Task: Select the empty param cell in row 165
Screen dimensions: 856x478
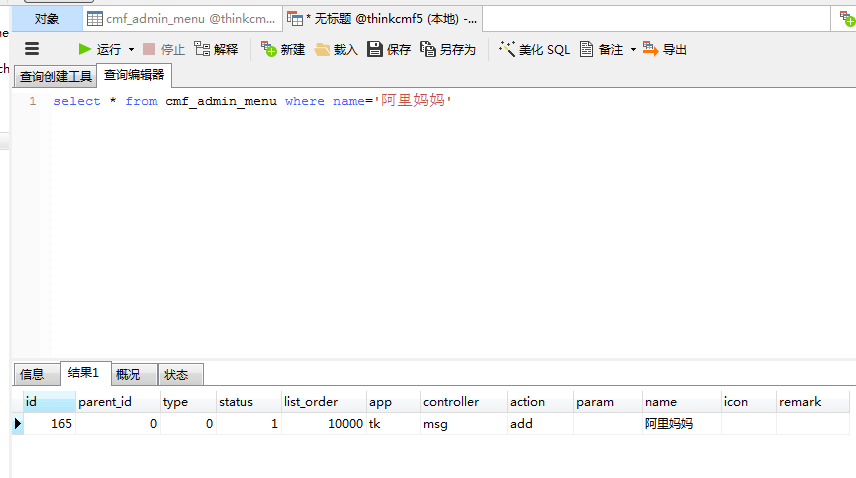Action: [608, 424]
